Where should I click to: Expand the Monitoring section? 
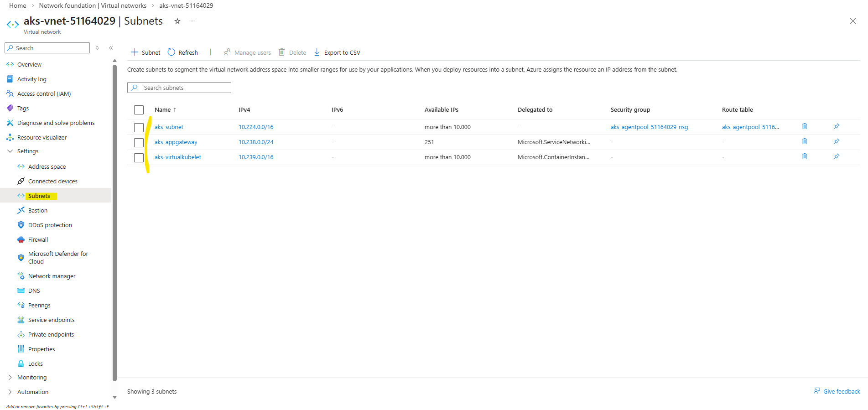[10, 378]
